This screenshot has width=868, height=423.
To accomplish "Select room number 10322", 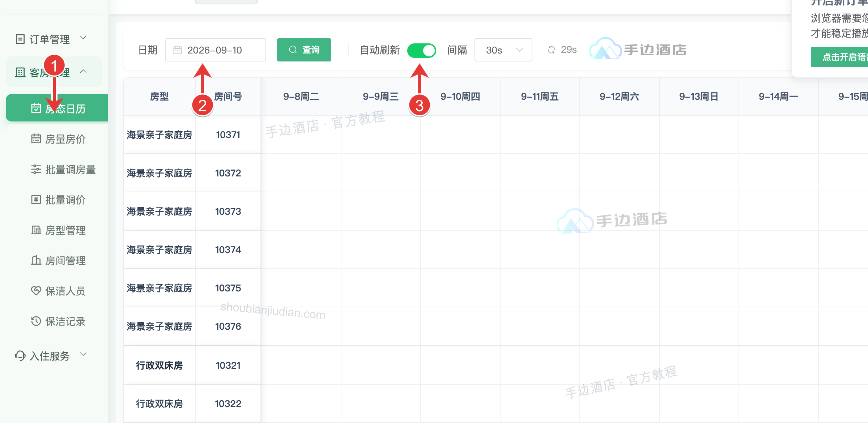I will tap(228, 404).
